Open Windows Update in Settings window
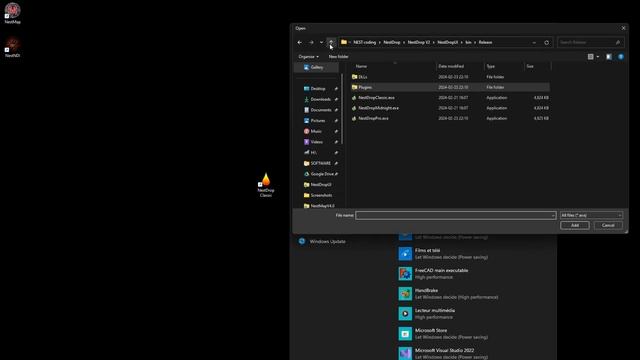Screen dimensions: 640x360 322,242
